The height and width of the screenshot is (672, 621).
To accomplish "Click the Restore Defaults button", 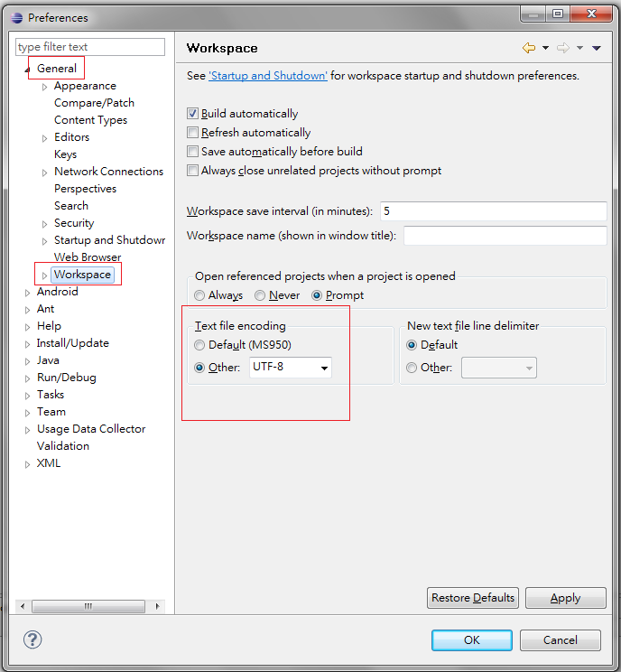I will [x=473, y=598].
